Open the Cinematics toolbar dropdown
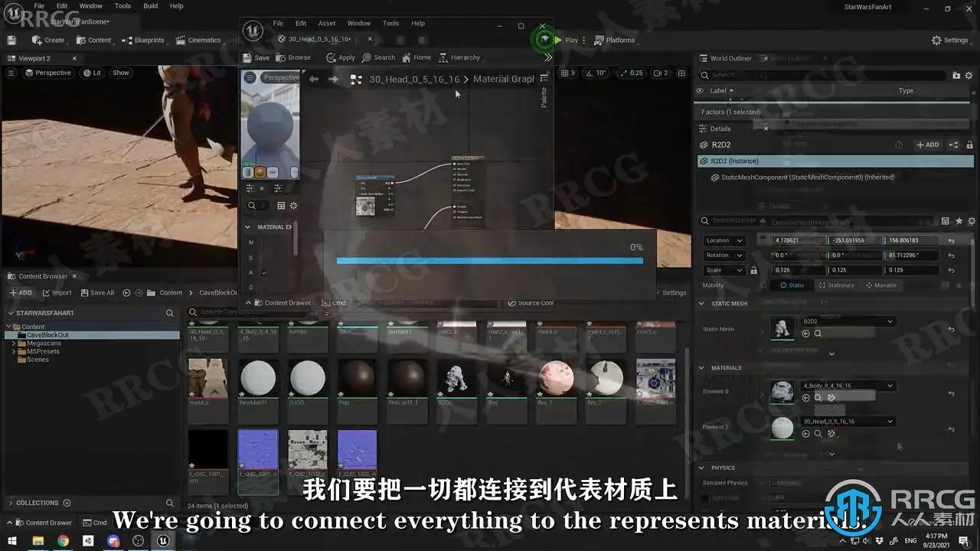The image size is (980, 551). (198, 40)
